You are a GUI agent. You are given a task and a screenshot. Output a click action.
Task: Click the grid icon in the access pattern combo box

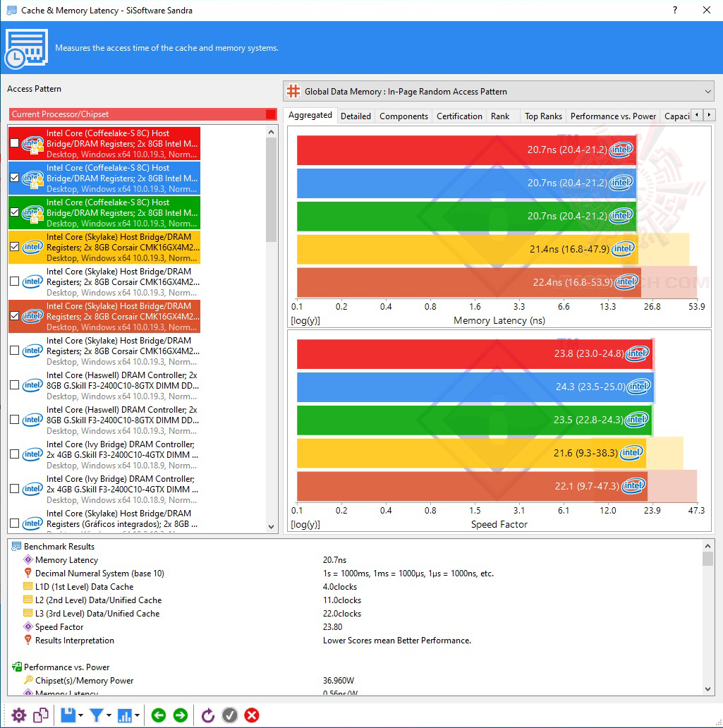pyautogui.click(x=293, y=91)
